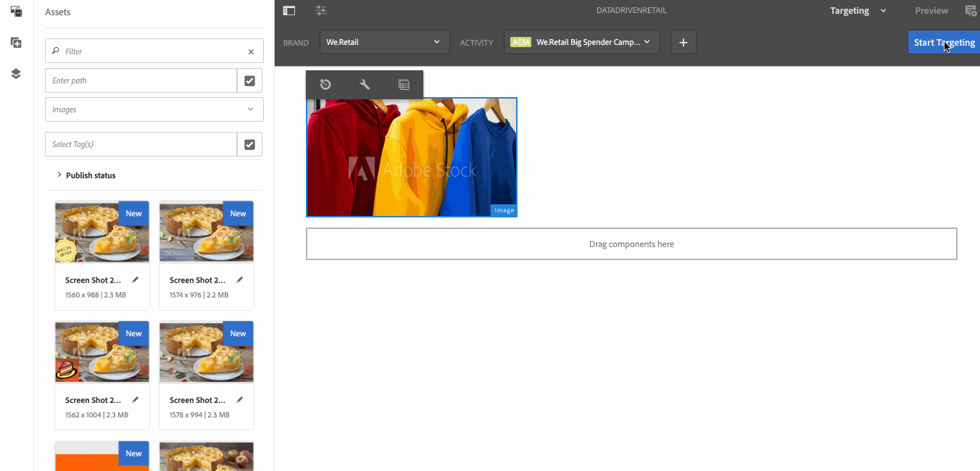
Task: Click the Start Targeting button
Action: [x=944, y=42]
